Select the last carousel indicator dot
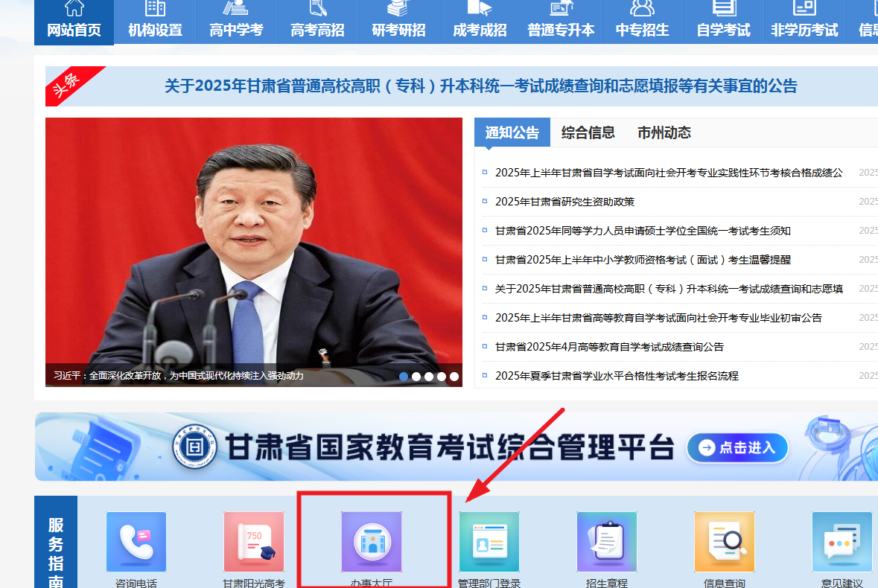The height and width of the screenshot is (588, 878). 454,377
